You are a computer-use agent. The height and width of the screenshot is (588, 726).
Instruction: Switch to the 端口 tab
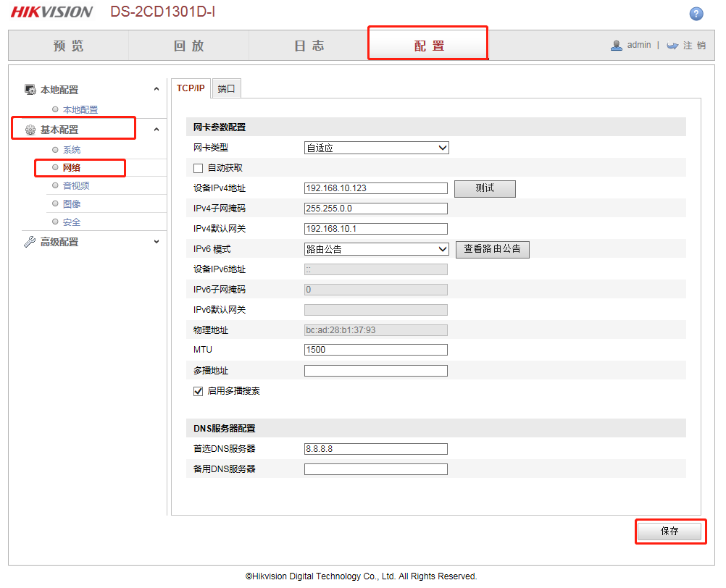[227, 88]
